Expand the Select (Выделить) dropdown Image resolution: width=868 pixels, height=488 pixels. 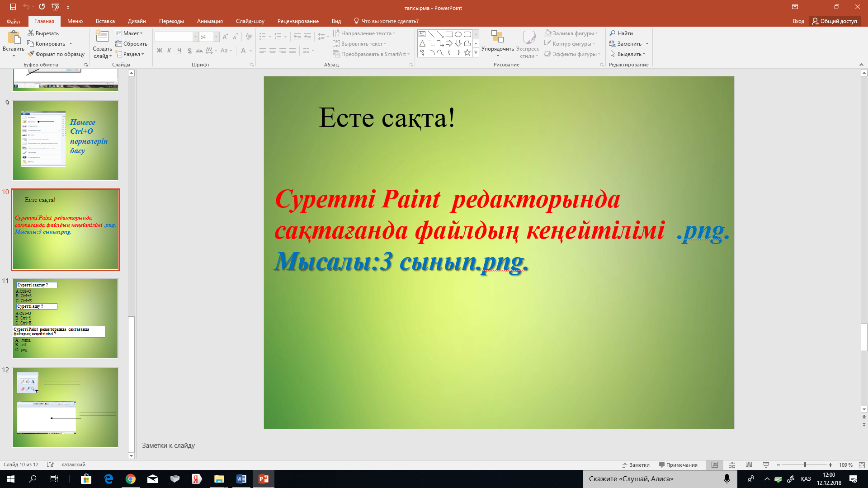[629, 54]
